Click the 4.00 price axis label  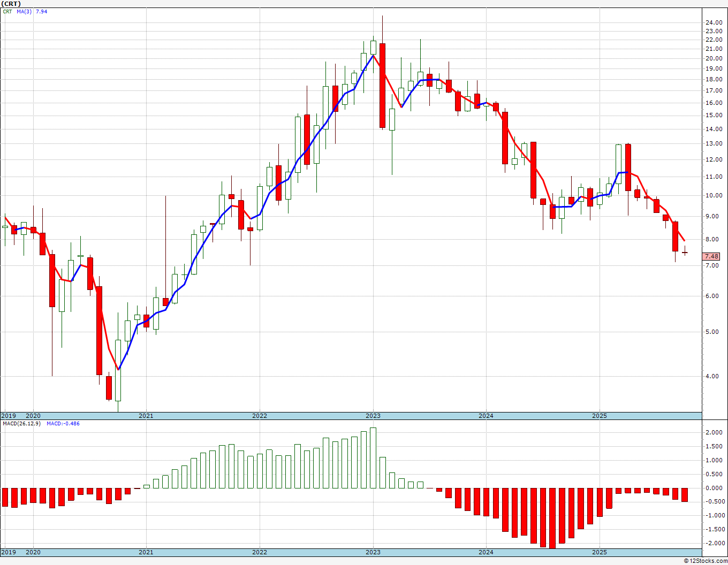tap(712, 376)
